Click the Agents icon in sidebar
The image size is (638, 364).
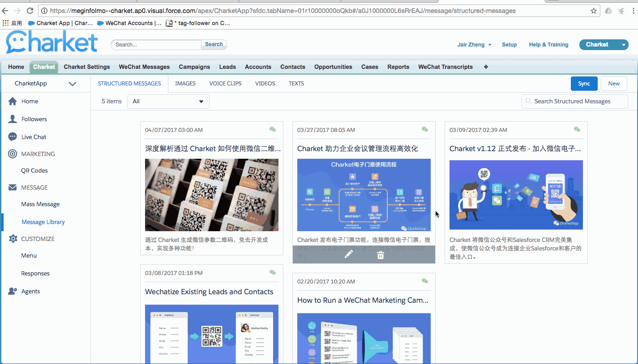point(13,292)
